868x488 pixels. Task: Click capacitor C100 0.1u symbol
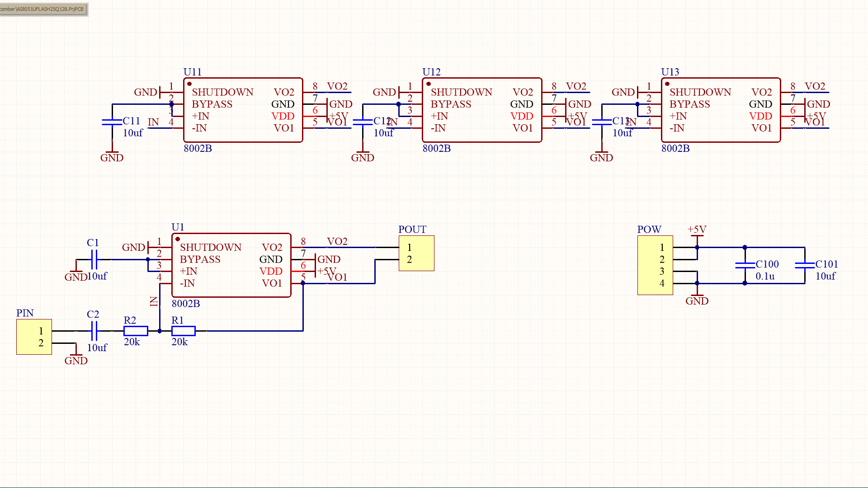(745, 265)
